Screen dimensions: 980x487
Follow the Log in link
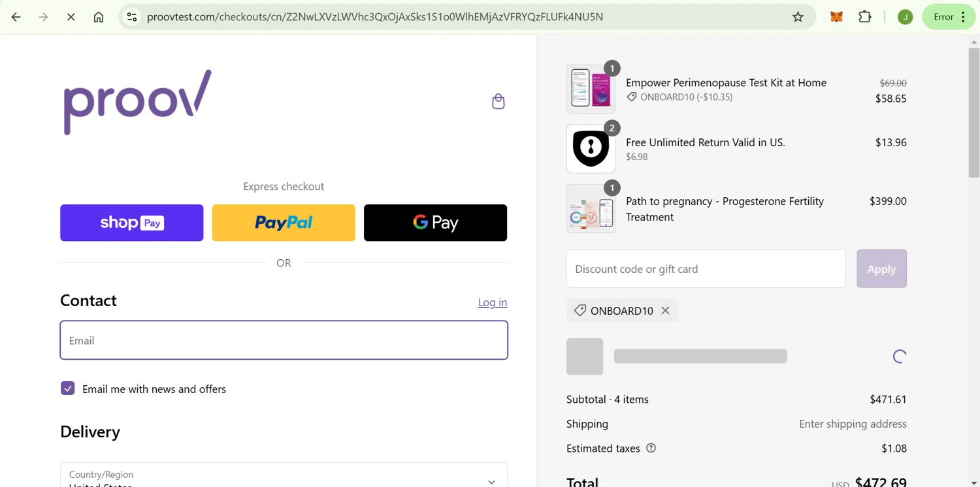tap(493, 302)
